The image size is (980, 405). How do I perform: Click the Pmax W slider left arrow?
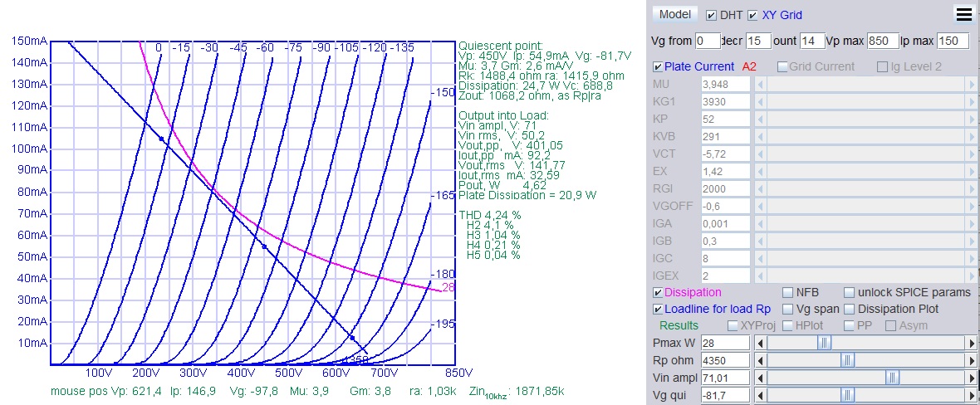pos(759,343)
